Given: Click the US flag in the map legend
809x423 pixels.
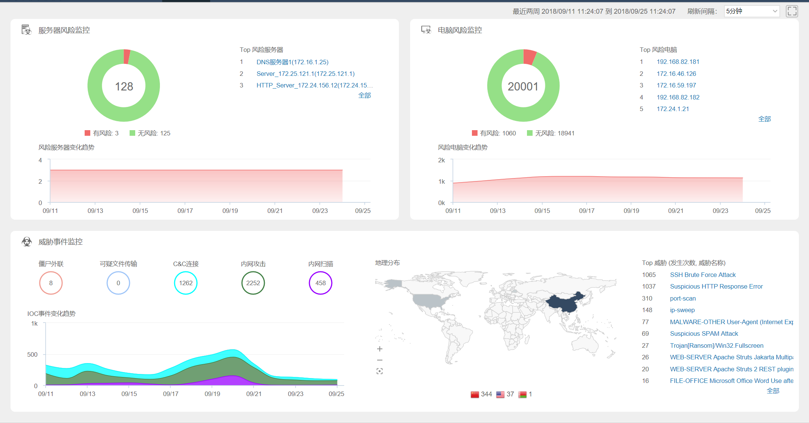Looking at the screenshot, I should pos(501,395).
